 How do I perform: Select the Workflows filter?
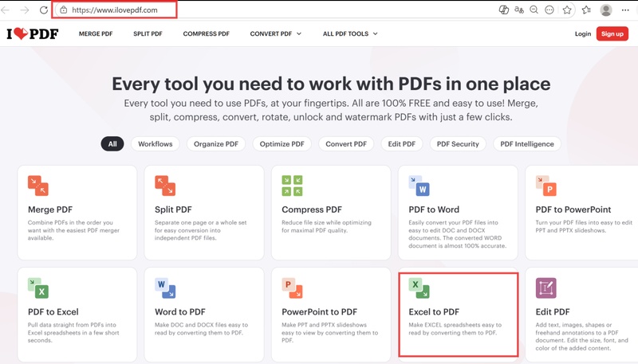pos(155,144)
